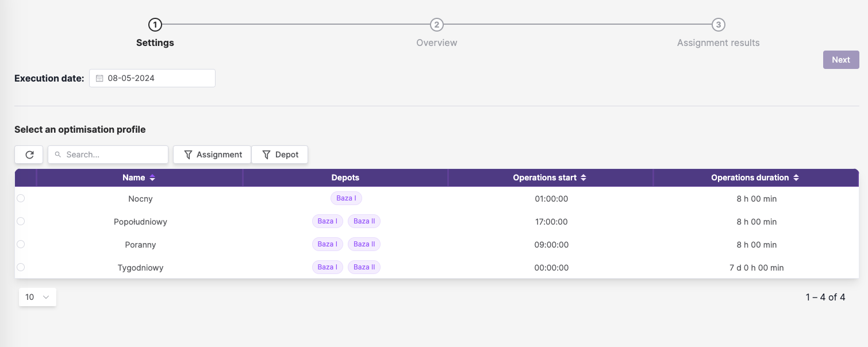Viewport: 868px width, 347px height.
Task: Select the Tygodniowy profile radio button
Action: point(21,267)
